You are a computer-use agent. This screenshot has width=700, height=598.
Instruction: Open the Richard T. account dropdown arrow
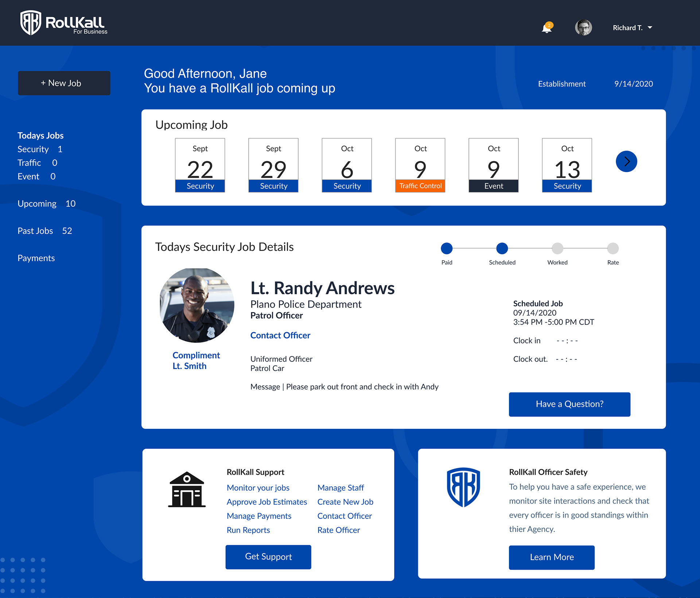[650, 28]
